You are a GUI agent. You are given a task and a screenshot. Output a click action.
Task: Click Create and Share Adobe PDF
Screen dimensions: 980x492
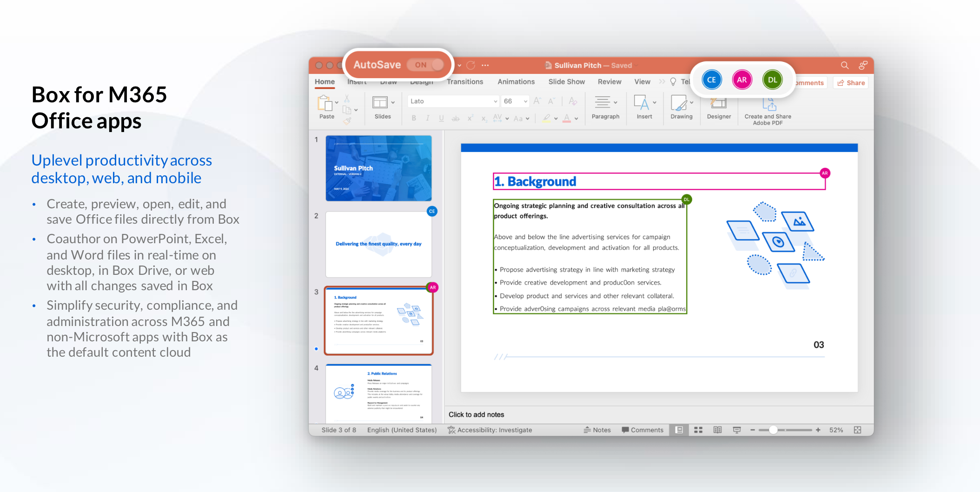coord(768,112)
